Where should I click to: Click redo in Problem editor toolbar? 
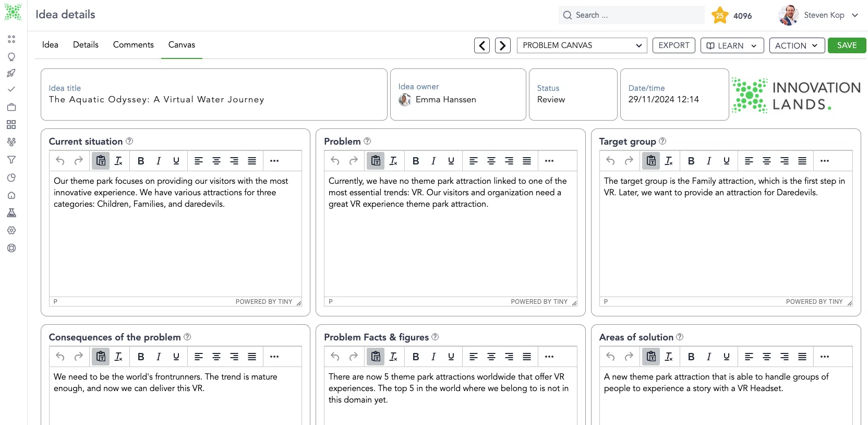click(x=354, y=161)
